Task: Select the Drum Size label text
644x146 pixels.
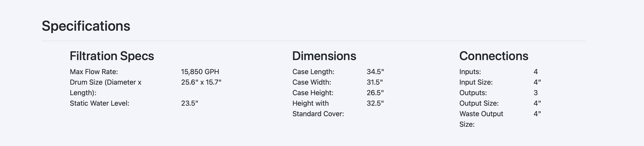Action: pyautogui.click(x=105, y=87)
